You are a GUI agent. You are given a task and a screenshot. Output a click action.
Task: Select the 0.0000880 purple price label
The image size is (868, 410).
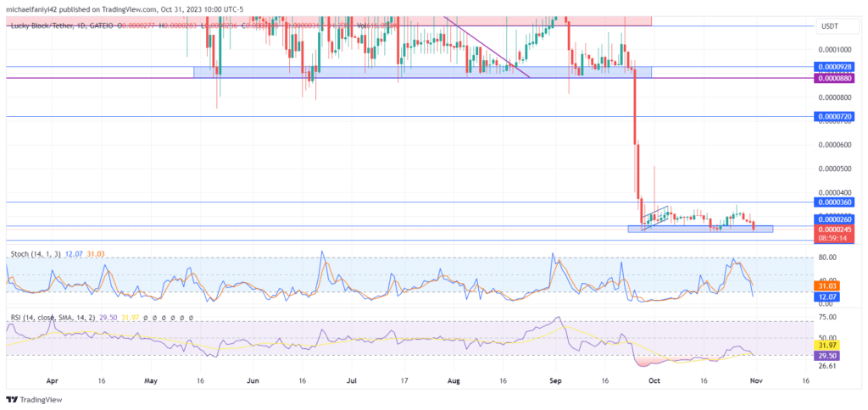click(834, 79)
